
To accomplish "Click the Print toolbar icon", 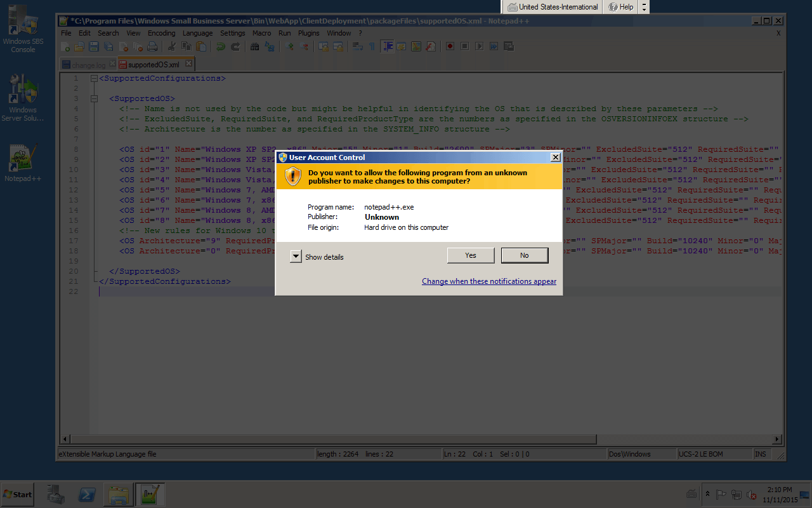I will pyautogui.click(x=152, y=46).
